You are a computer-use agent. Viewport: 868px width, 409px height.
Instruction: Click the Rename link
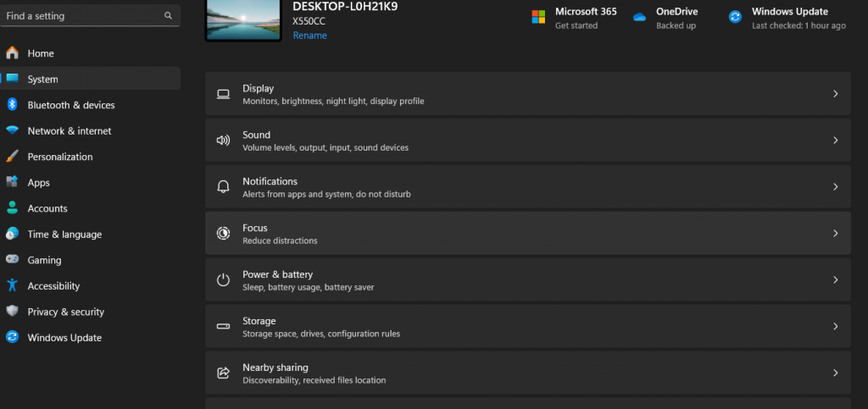point(309,36)
